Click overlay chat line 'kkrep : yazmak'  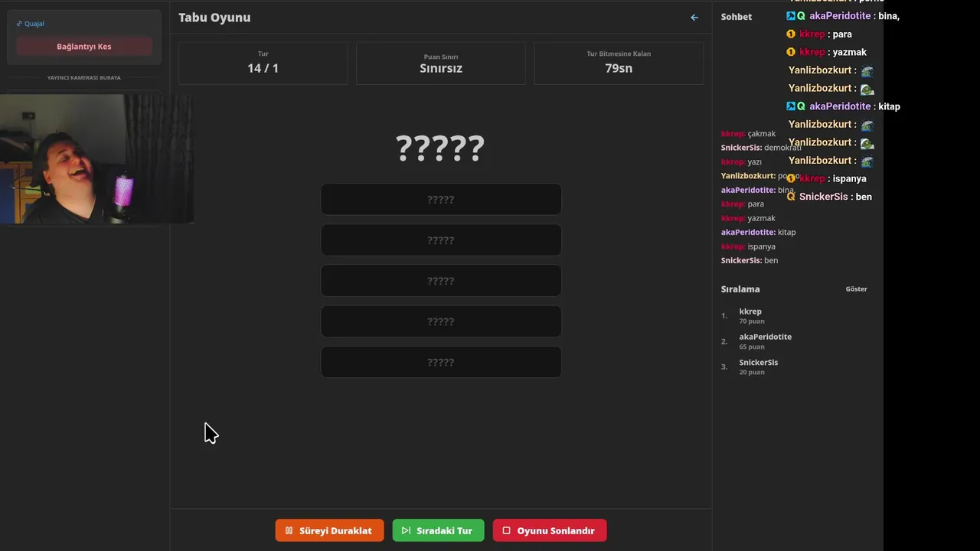(827, 52)
